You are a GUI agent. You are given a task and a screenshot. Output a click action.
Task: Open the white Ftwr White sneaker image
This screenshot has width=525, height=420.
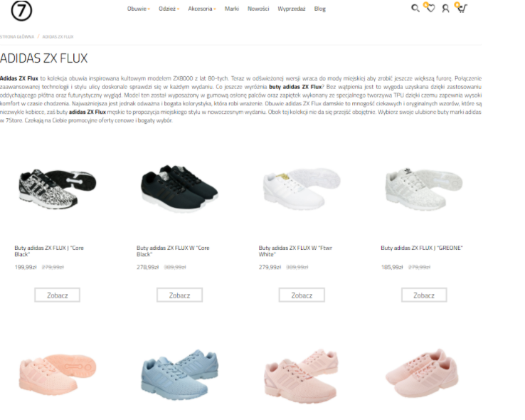(x=302, y=188)
